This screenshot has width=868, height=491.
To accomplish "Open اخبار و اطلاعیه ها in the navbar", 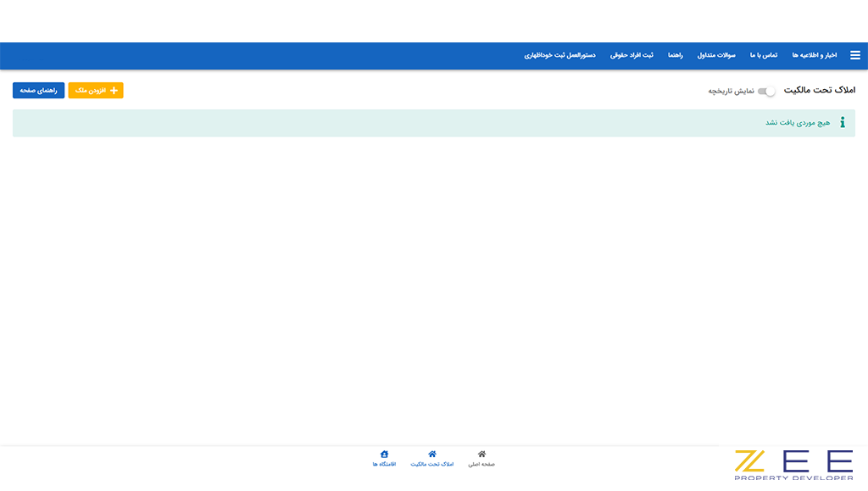I will point(814,55).
